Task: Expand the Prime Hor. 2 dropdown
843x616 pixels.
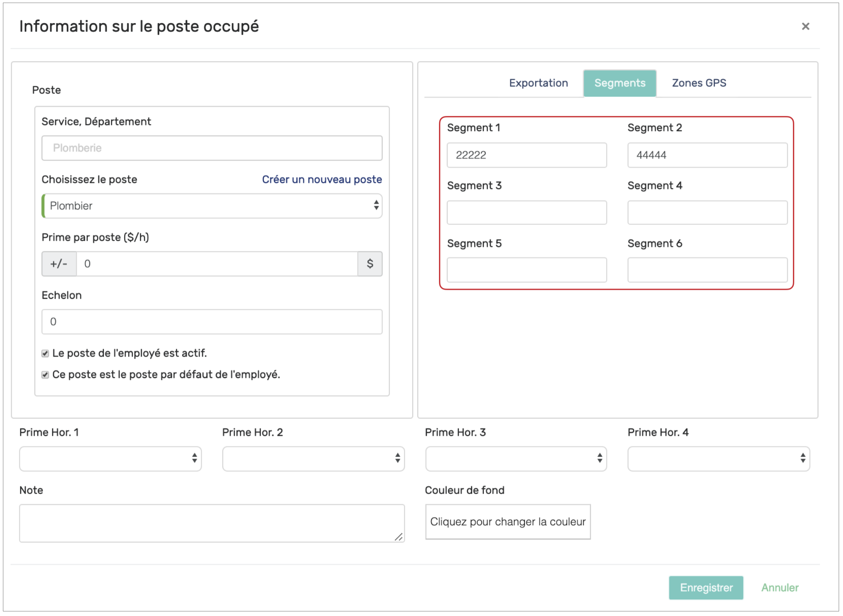Action: click(x=313, y=458)
